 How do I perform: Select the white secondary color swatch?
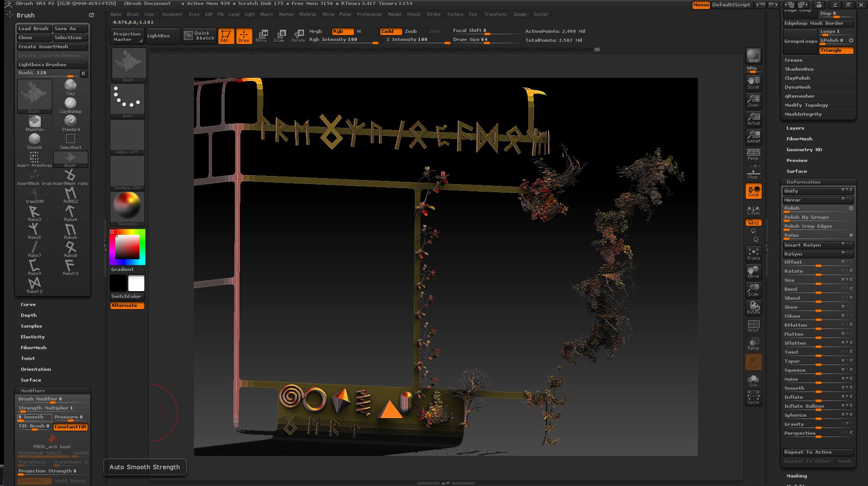click(136, 283)
